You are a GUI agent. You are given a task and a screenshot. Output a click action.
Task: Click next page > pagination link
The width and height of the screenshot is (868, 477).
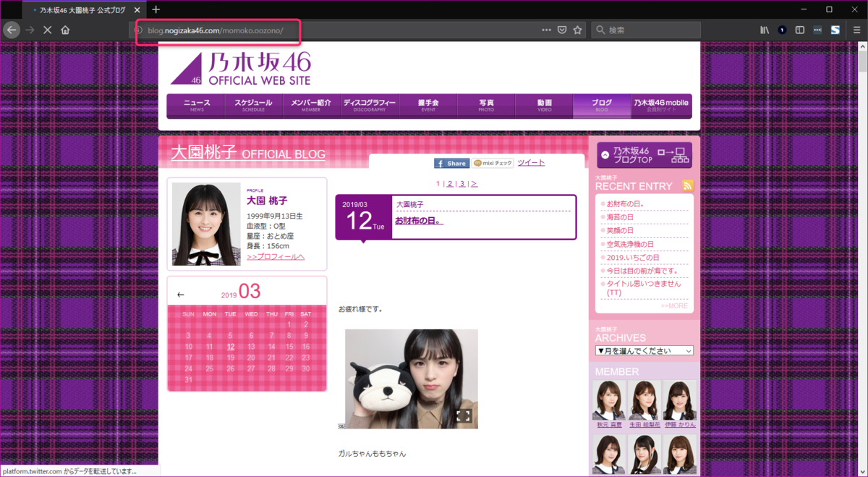474,184
